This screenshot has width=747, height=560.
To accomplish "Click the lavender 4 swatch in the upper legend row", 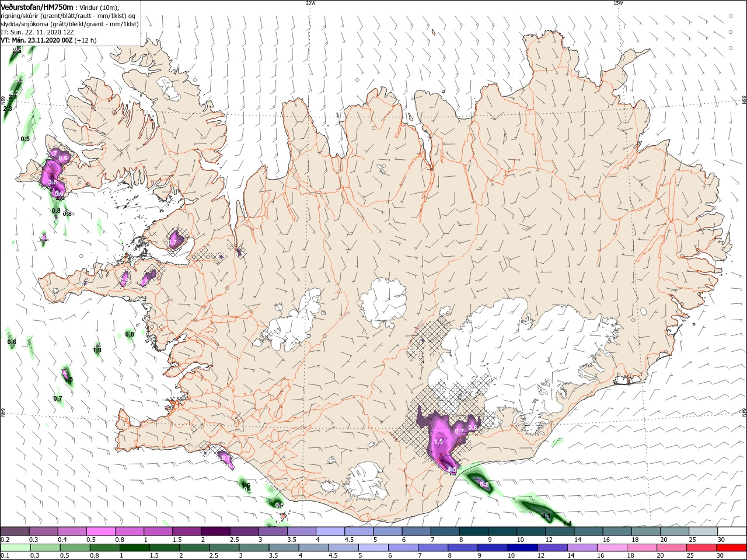I will coord(330,531).
